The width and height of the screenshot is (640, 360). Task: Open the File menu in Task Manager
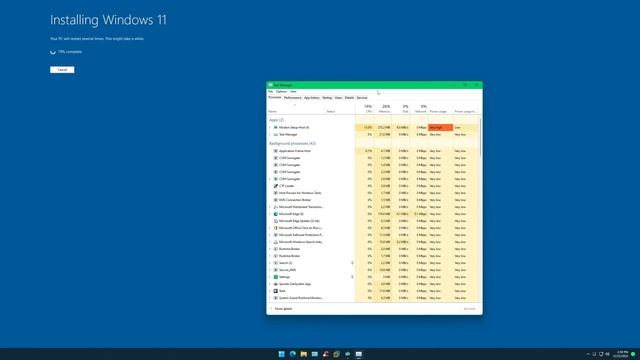[270, 91]
